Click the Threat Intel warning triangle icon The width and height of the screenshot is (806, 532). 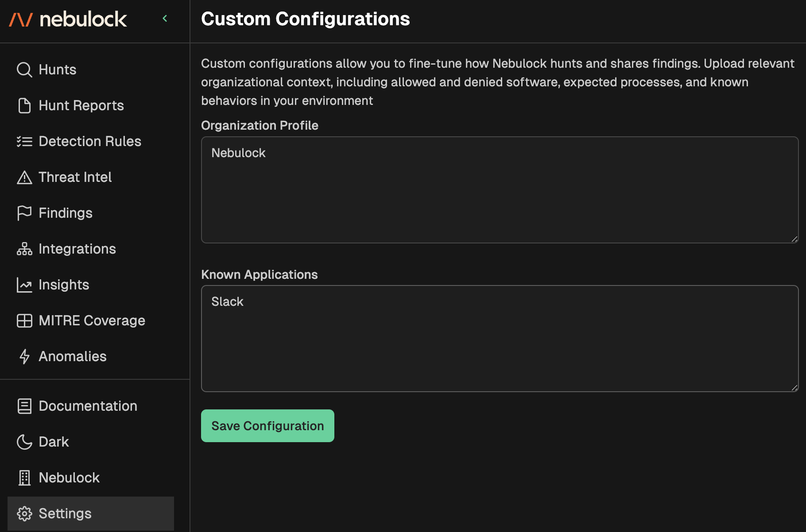pyautogui.click(x=24, y=177)
